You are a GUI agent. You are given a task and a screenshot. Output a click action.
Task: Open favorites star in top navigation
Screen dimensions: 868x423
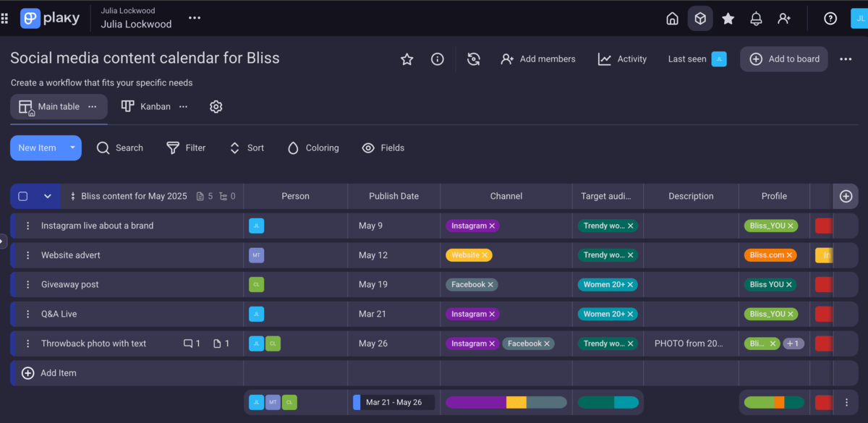tap(728, 19)
